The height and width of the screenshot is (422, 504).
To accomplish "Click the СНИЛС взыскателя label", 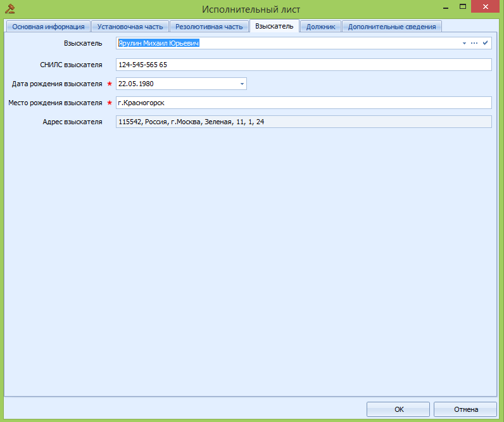I will (x=71, y=65).
